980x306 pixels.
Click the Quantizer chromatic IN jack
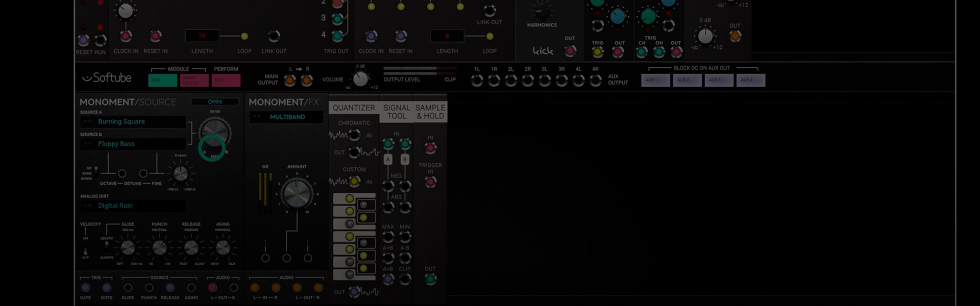pyautogui.click(x=354, y=135)
